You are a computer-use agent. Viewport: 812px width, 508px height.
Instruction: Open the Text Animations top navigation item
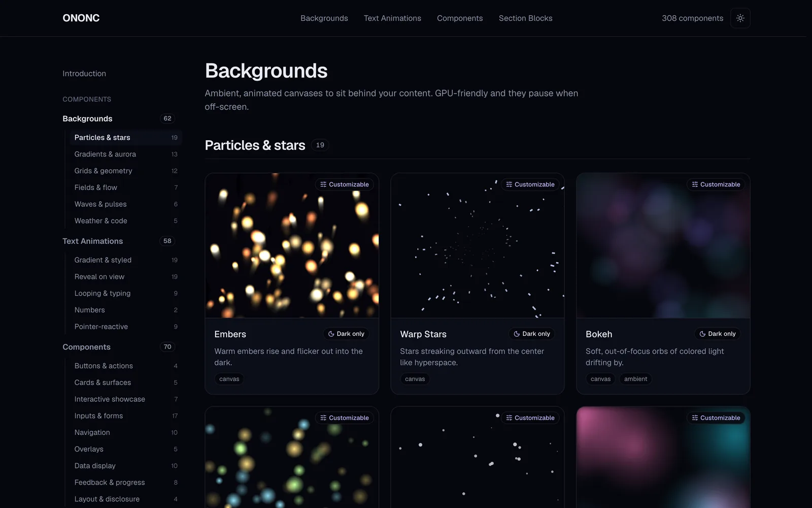(392, 18)
